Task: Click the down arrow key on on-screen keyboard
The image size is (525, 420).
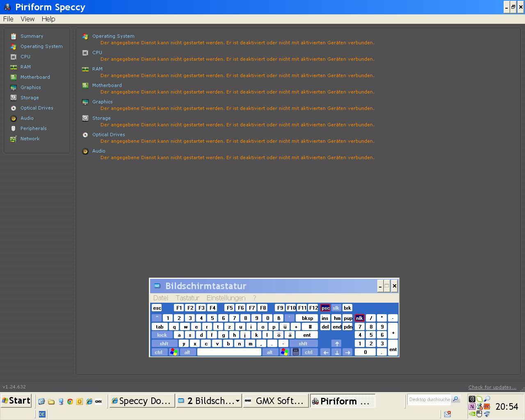Action: 337,352
